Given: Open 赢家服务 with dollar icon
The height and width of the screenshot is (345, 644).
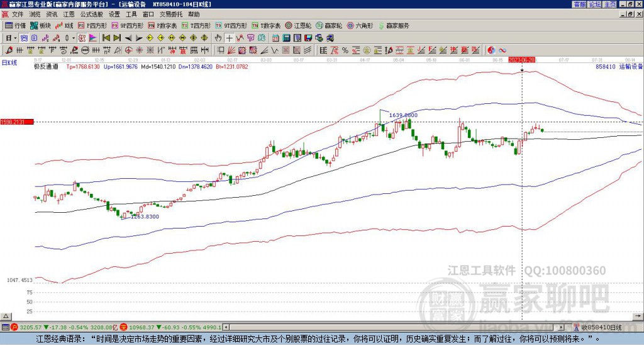Looking at the screenshot, I should (394, 25).
